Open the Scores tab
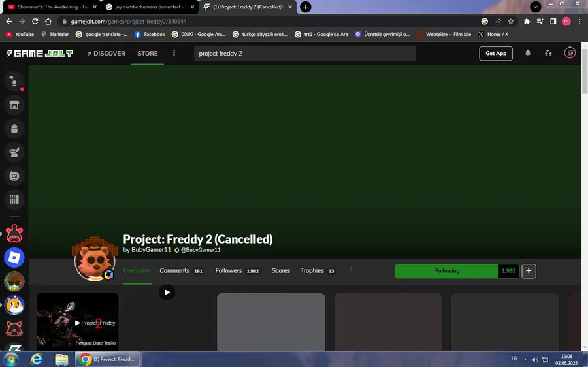This screenshot has width=588, height=367. click(281, 270)
